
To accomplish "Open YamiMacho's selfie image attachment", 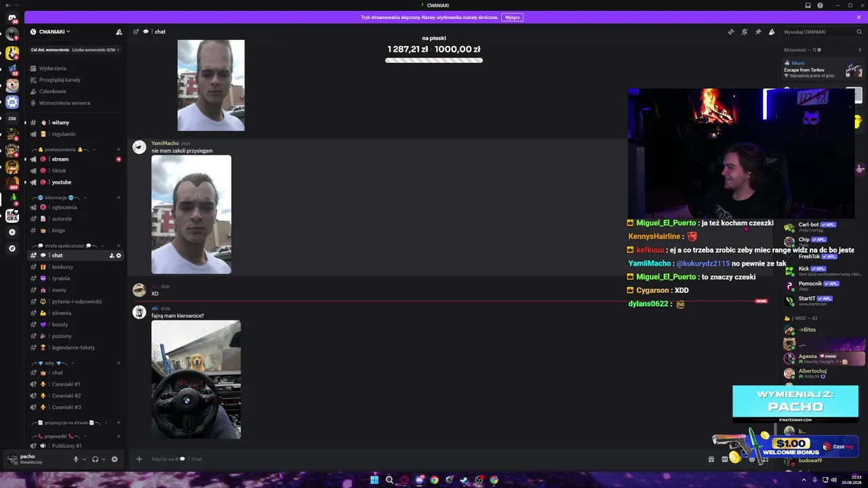I will pos(191,215).
